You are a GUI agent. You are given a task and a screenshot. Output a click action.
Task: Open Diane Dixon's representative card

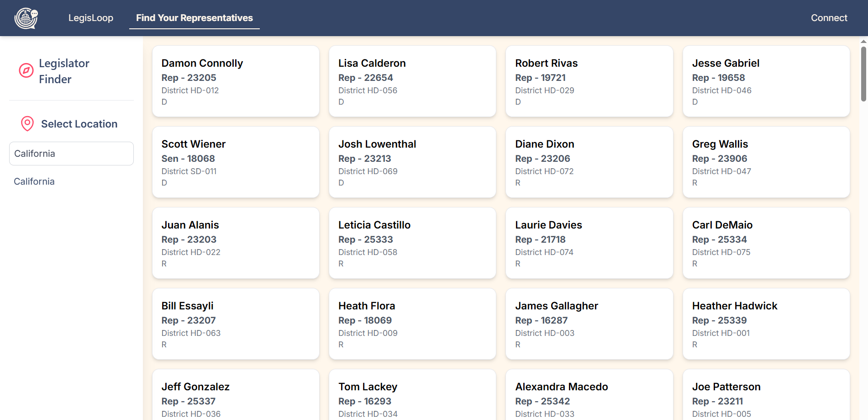coord(589,162)
